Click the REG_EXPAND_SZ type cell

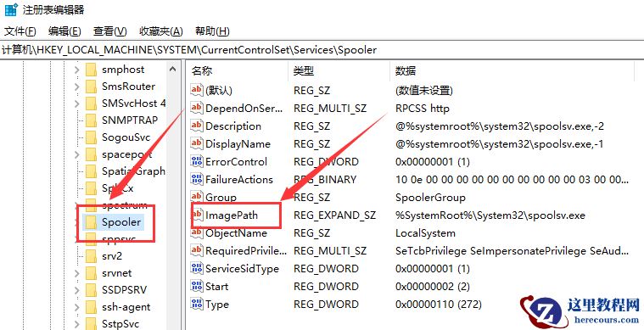(x=335, y=215)
